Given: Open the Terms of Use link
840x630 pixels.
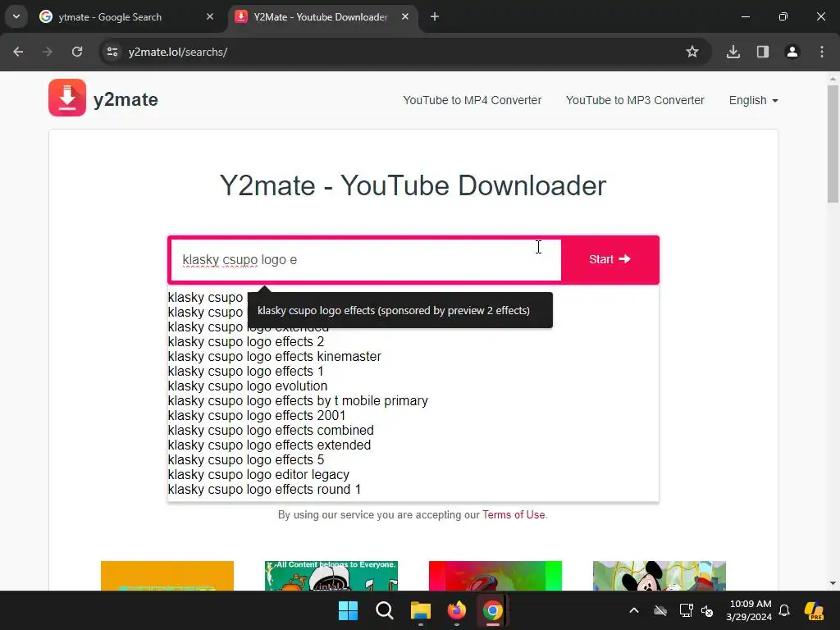Looking at the screenshot, I should click(514, 515).
